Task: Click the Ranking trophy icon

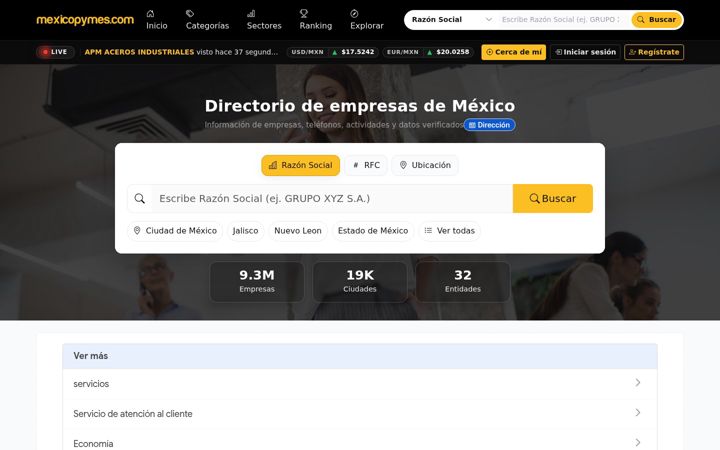Action: (304, 13)
